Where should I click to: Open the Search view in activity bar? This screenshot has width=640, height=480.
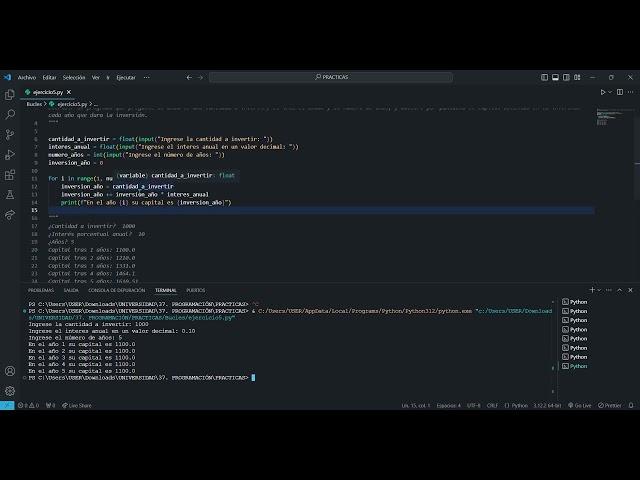click(x=10, y=115)
